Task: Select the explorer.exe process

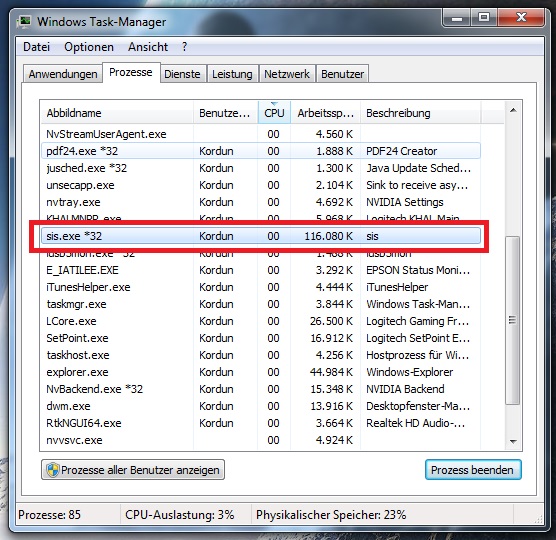Action: [x=261, y=372]
